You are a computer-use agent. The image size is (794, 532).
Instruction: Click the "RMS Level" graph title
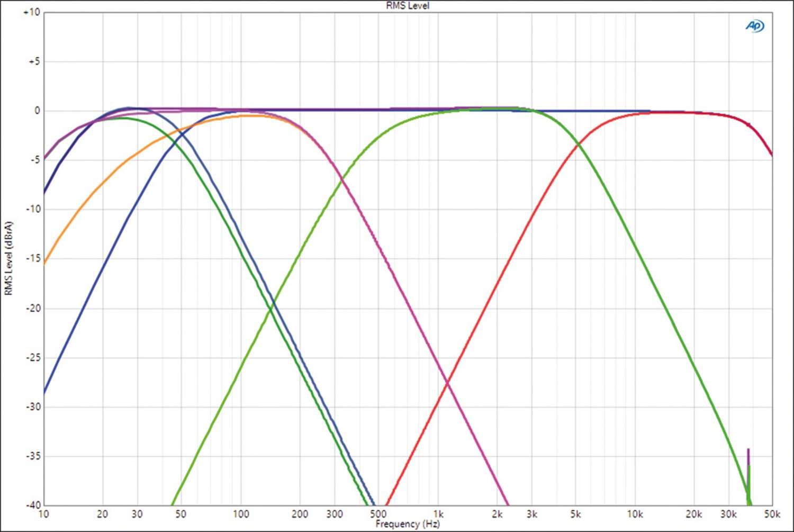point(408,5)
